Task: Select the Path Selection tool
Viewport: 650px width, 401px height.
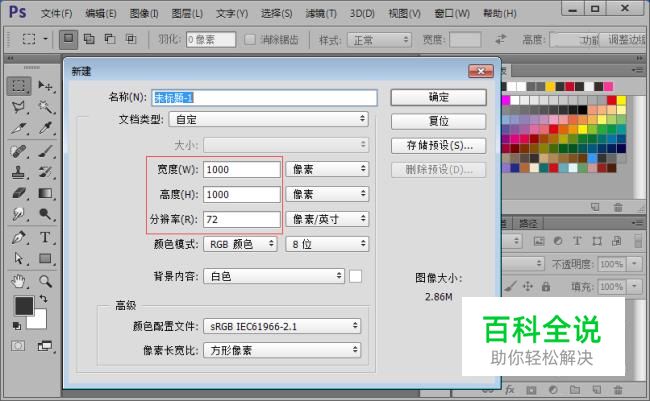Action: click(x=18, y=258)
